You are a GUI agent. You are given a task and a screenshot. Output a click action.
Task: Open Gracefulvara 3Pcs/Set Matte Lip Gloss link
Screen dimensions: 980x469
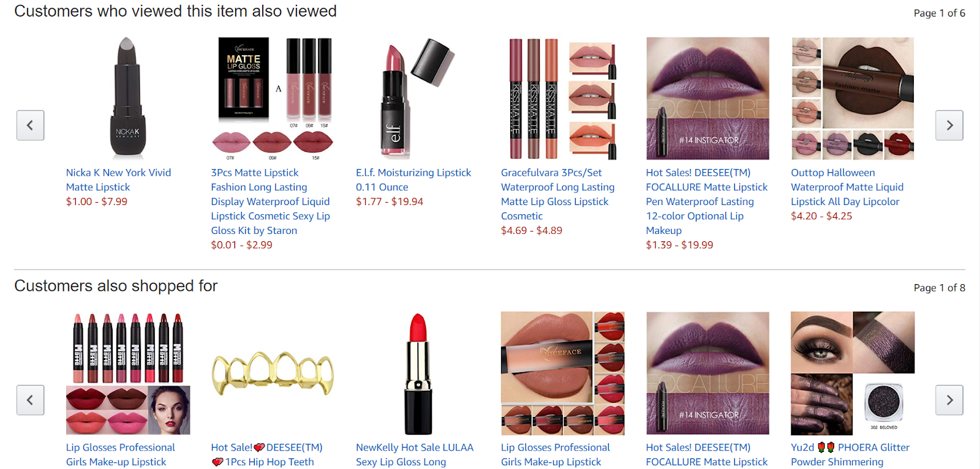click(557, 194)
